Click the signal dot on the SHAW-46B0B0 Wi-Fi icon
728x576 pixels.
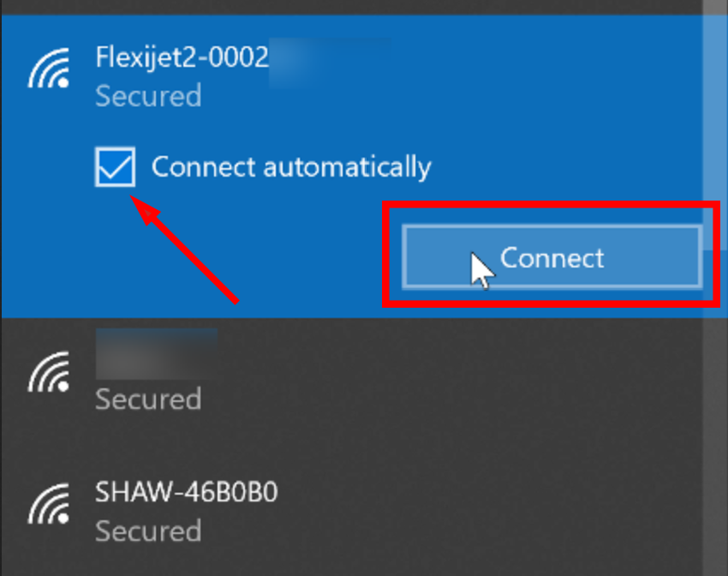pos(63,520)
